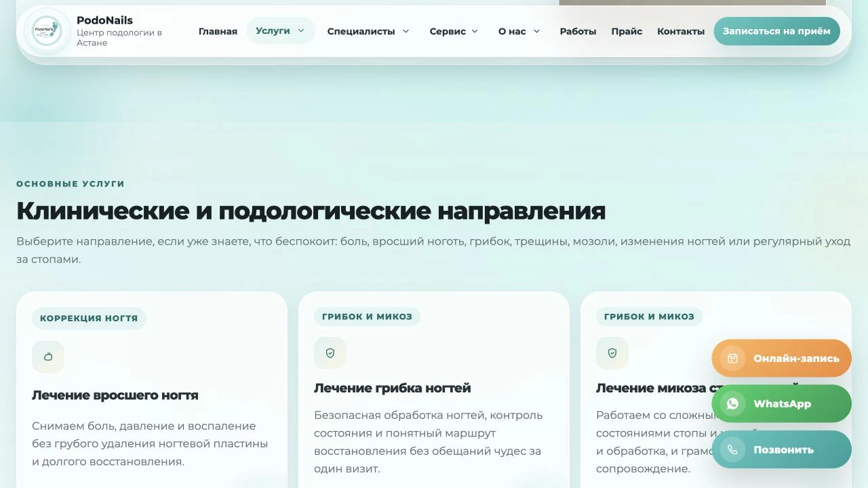Image resolution: width=868 pixels, height=488 pixels.
Task: Expand the Услуги dropdown chevron
Action: pyautogui.click(x=301, y=30)
